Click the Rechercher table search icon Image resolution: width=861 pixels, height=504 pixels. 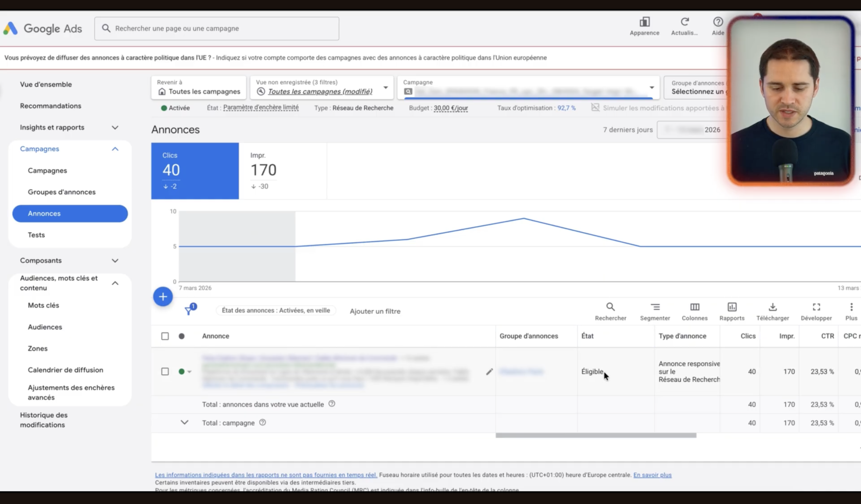[610, 307]
